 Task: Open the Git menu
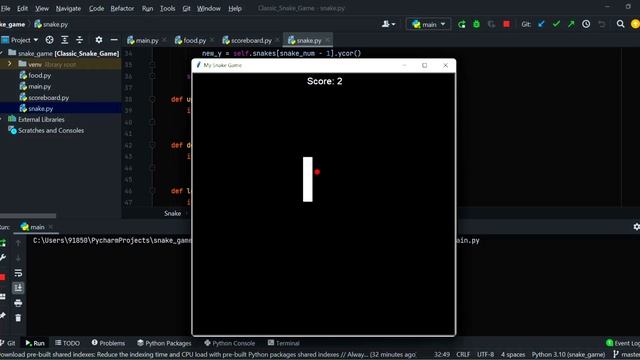186,8
